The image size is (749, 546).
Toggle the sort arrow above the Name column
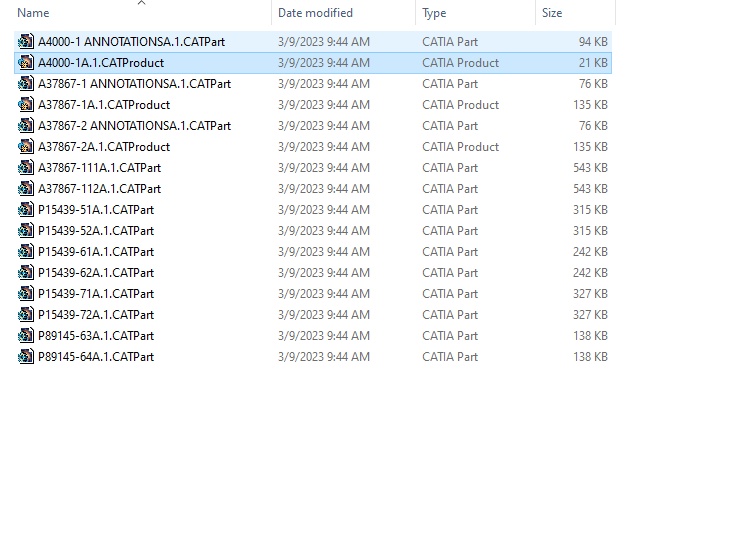pos(141,3)
